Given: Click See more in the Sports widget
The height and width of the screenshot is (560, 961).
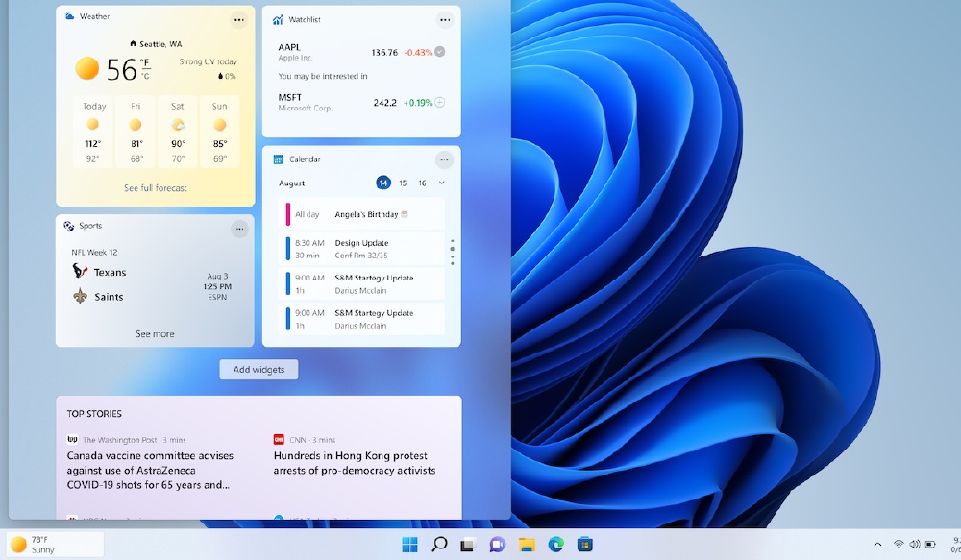Looking at the screenshot, I should click(x=155, y=333).
